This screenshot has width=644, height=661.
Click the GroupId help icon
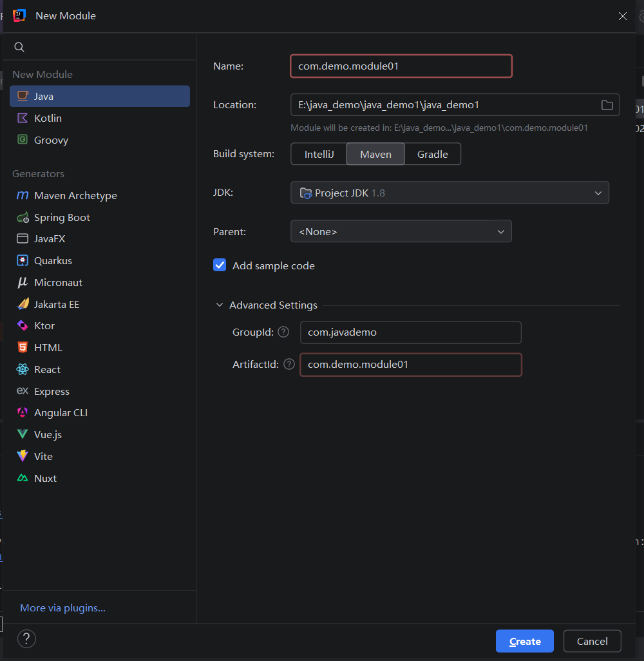point(283,332)
